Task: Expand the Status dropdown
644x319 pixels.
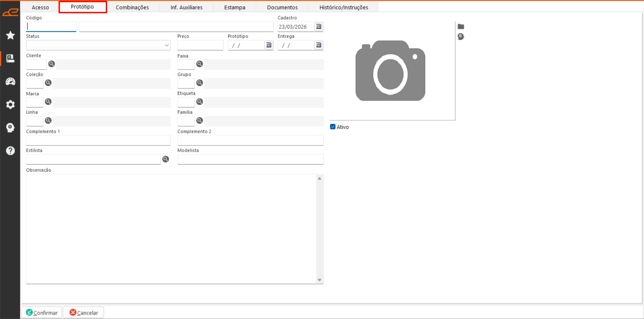Action: point(166,45)
